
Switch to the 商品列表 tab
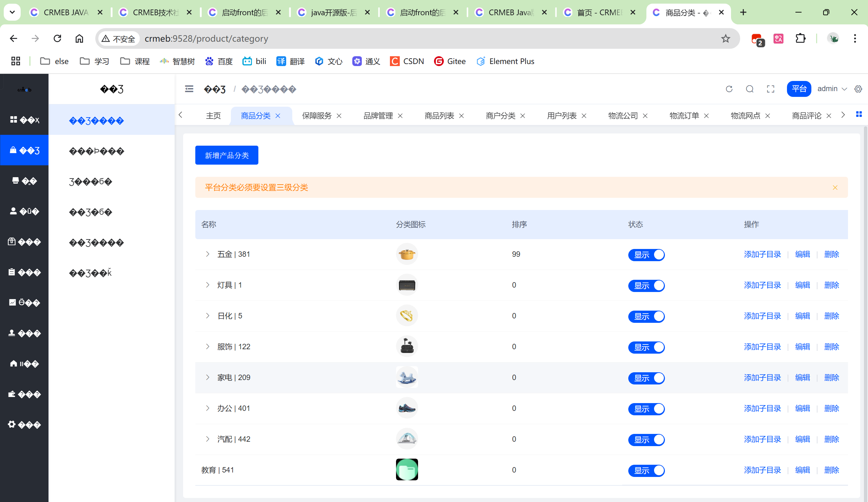coord(439,116)
